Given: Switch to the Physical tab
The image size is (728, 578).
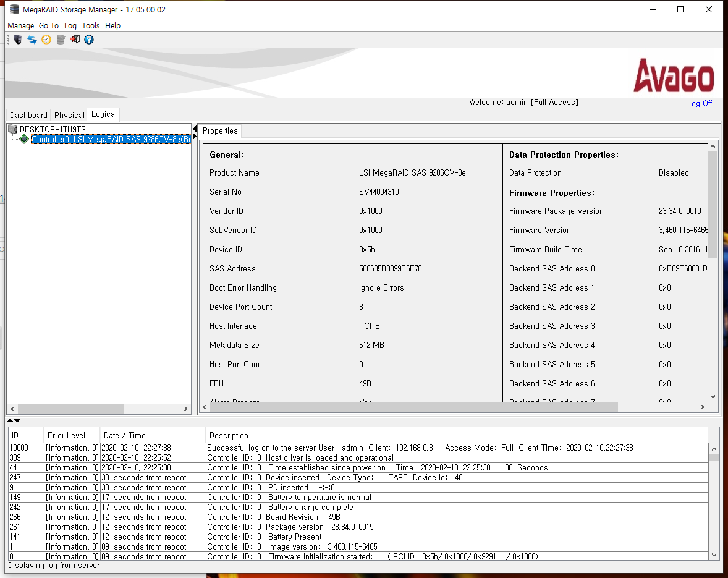Looking at the screenshot, I should pyautogui.click(x=69, y=115).
